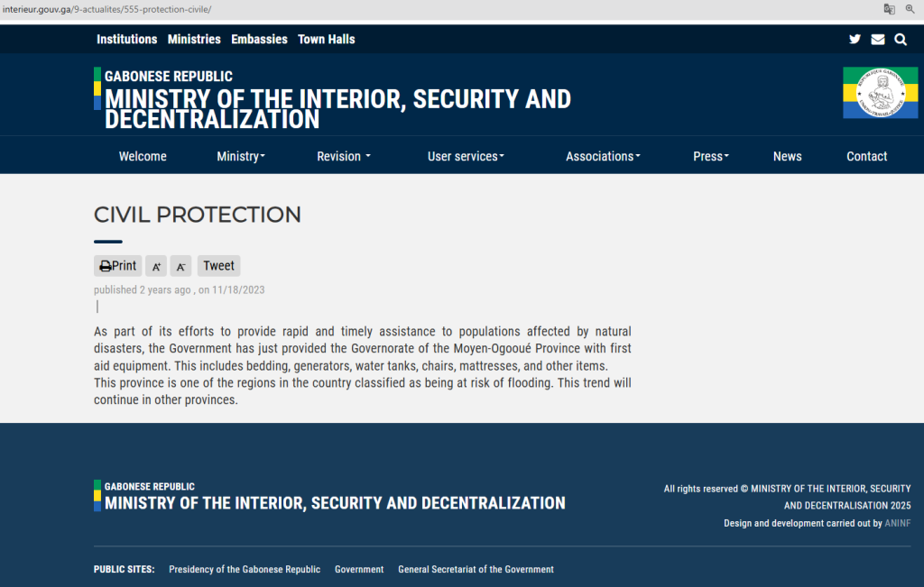Follow the ANINF developer link

pyautogui.click(x=898, y=523)
